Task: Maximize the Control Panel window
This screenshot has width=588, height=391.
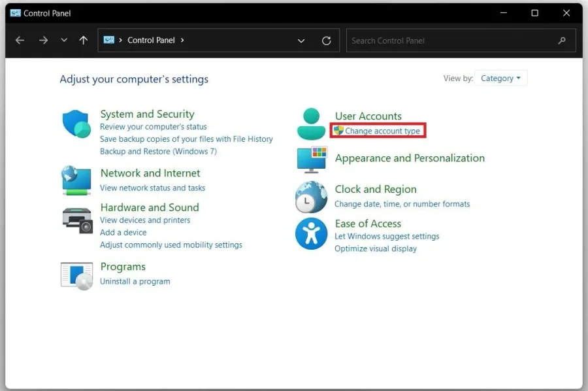Action: coord(534,13)
